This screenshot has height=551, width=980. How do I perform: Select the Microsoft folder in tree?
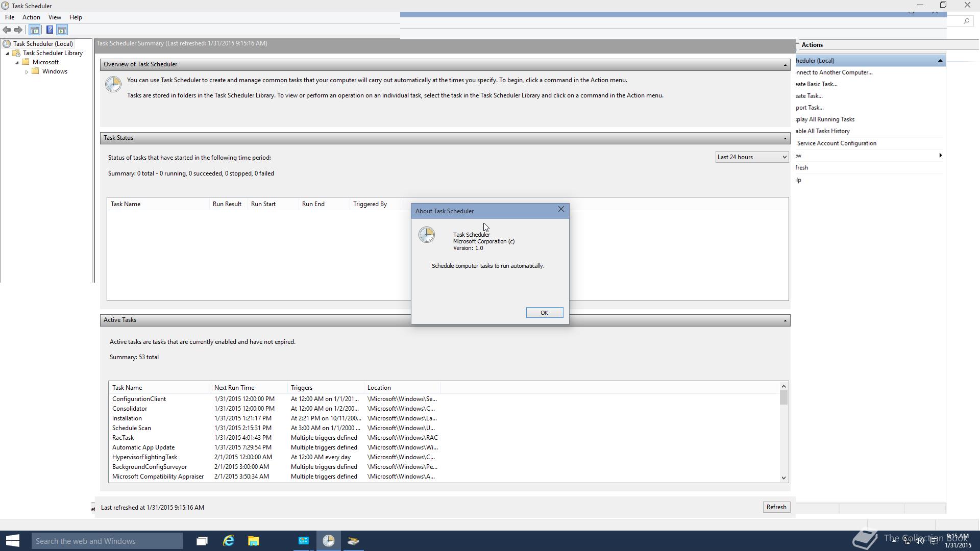point(45,62)
